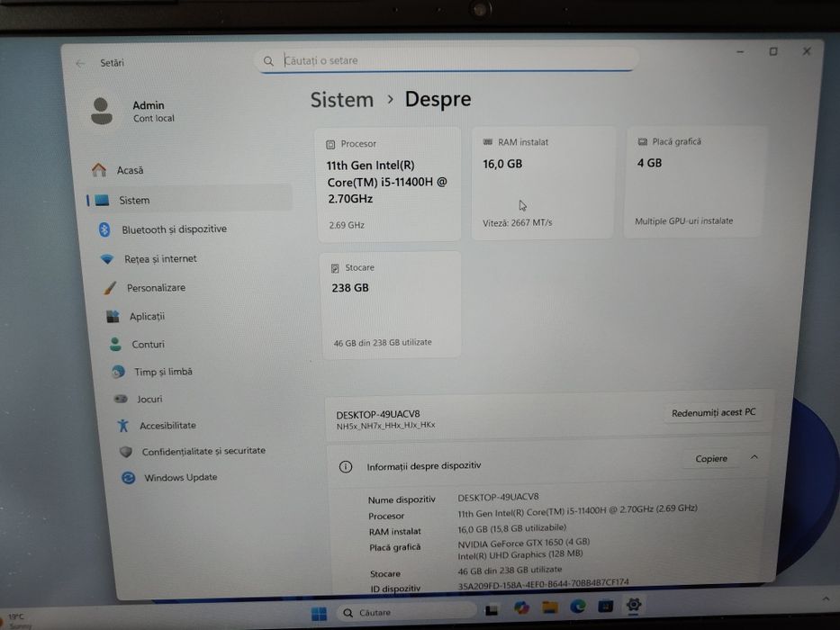Open Personalizare settings
The image size is (840, 630).
156,288
